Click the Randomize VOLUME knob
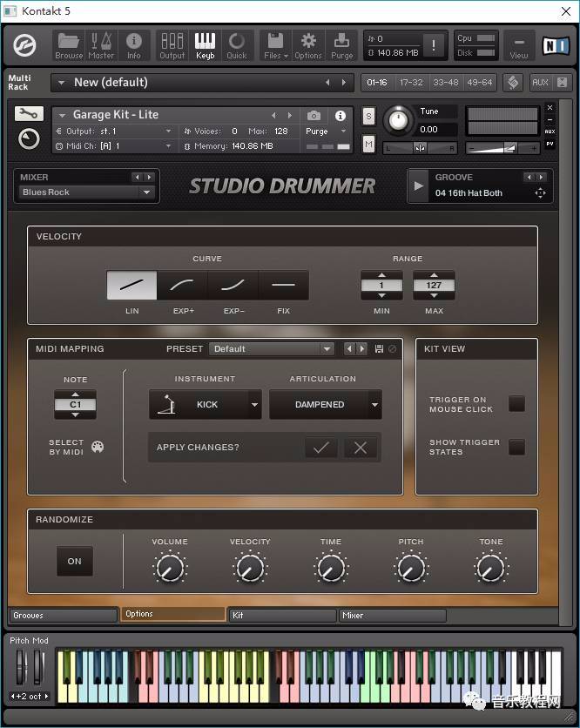Viewport: 580px width, 728px height. 170,568
